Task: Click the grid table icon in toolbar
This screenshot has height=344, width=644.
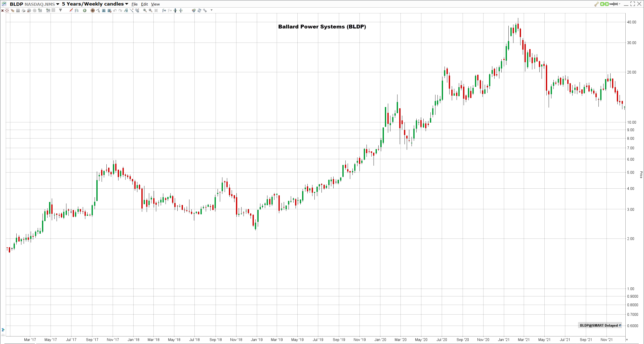Action: click(x=18, y=11)
